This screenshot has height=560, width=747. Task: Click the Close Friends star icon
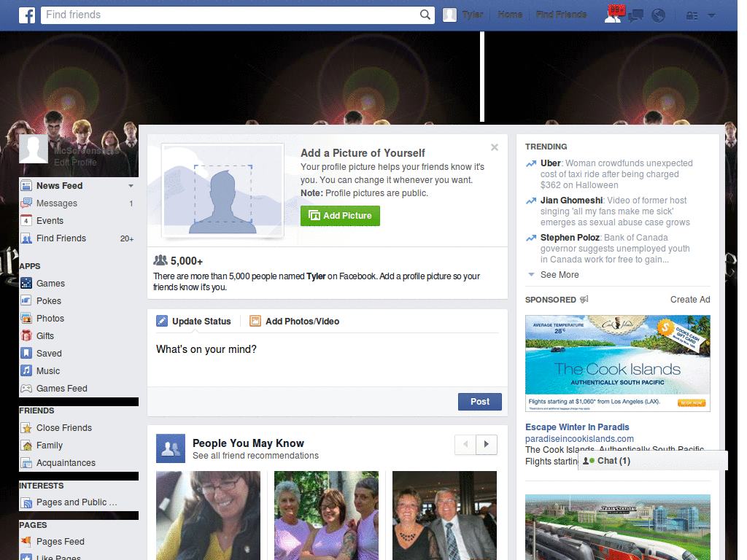click(27, 428)
